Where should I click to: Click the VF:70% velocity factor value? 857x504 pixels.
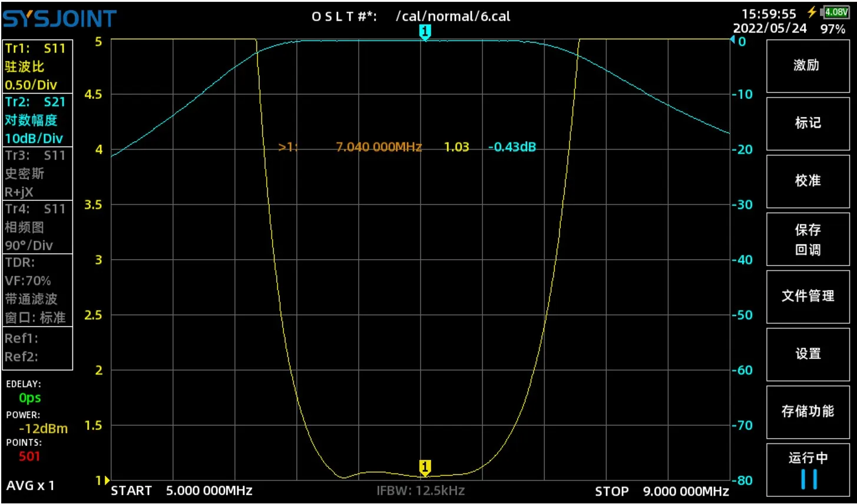point(28,281)
